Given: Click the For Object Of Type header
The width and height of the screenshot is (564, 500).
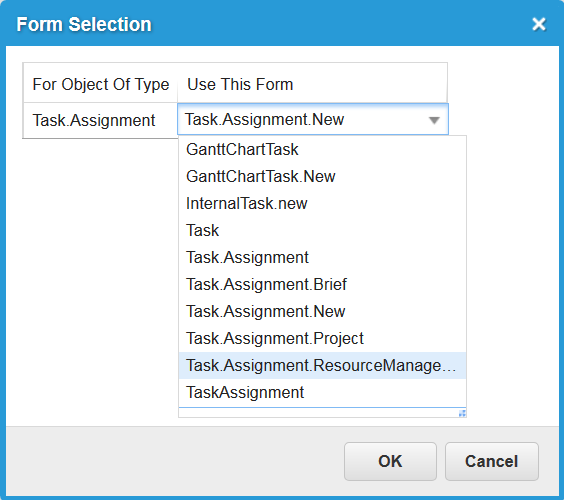Looking at the screenshot, I should [x=101, y=85].
